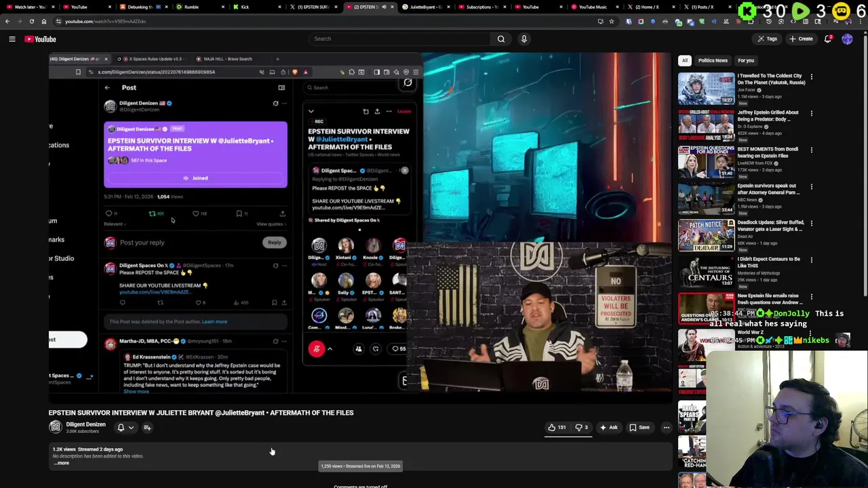This screenshot has width=868, height=488.
Task: Select the All filter chip
Action: pos(685,60)
